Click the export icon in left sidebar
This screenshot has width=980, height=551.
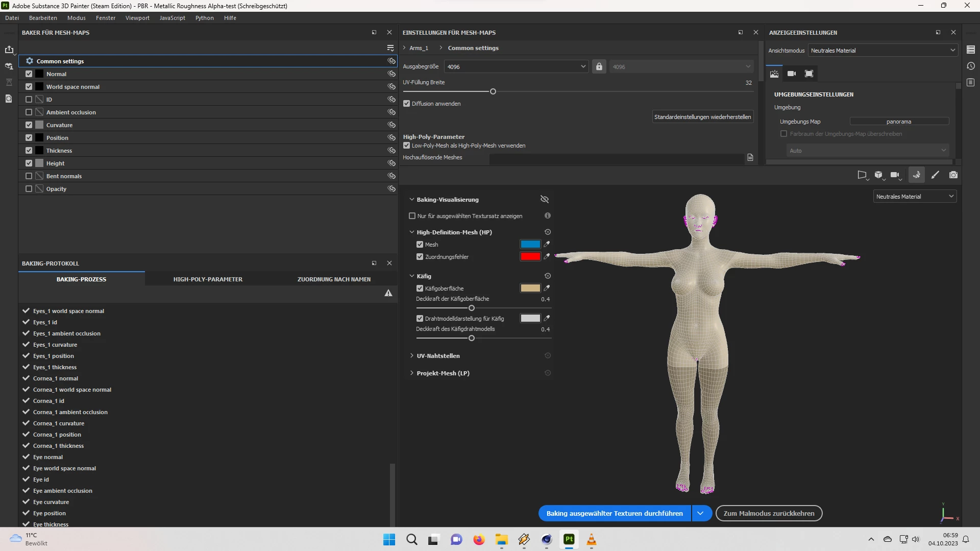point(9,50)
